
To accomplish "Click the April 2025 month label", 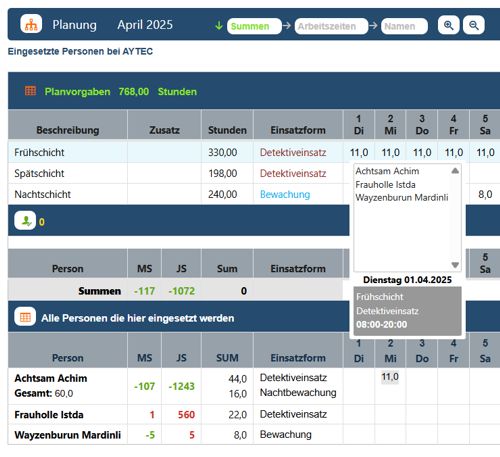I will point(145,25).
